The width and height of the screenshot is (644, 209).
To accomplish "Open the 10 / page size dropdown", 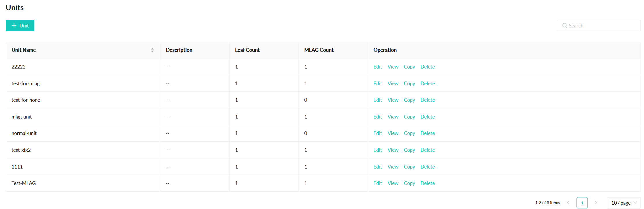I will (624, 203).
